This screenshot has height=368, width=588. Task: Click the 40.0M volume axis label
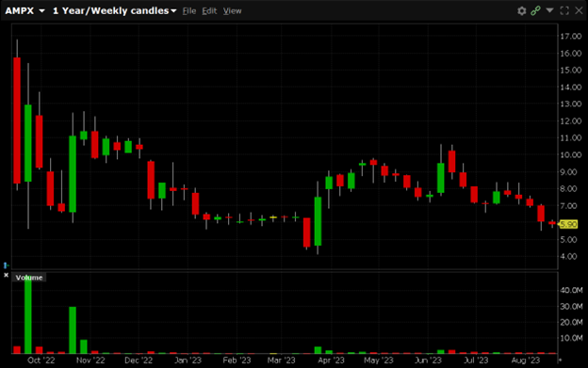click(x=571, y=290)
